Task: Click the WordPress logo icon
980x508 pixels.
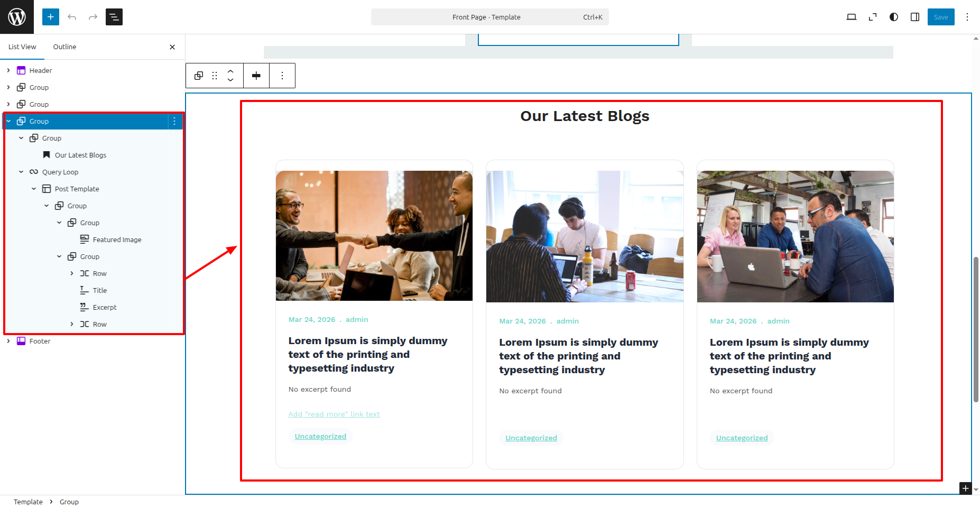Action: (x=17, y=17)
